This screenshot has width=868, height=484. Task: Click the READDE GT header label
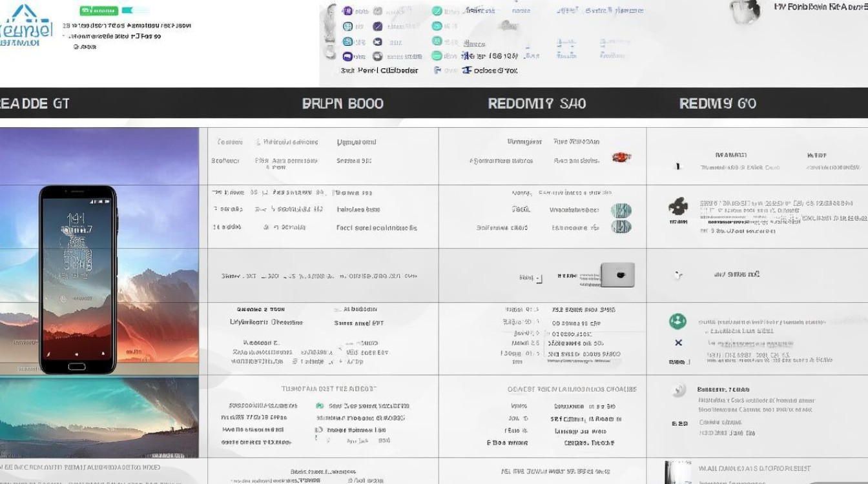click(x=35, y=104)
